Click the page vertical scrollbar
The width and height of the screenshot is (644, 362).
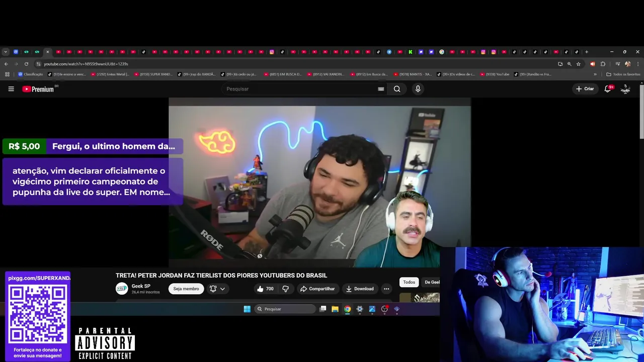pos(641,112)
